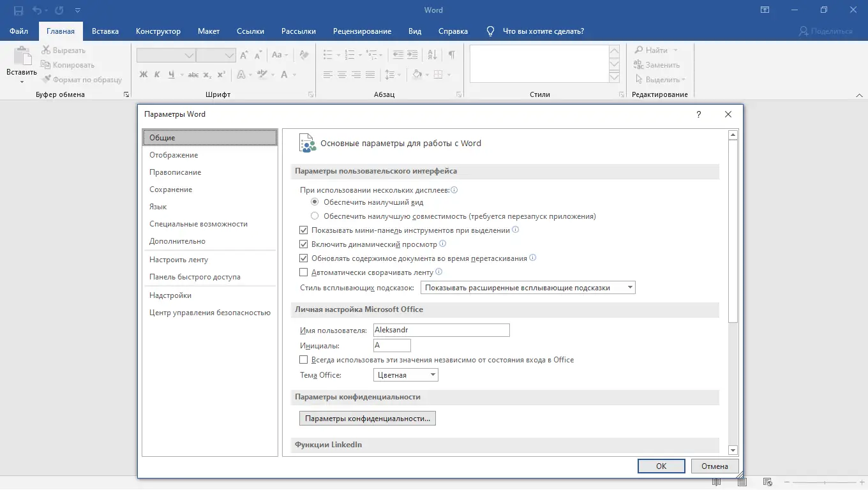Click the bullet list icon
The width and height of the screenshot is (868, 490).
point(328,55)
